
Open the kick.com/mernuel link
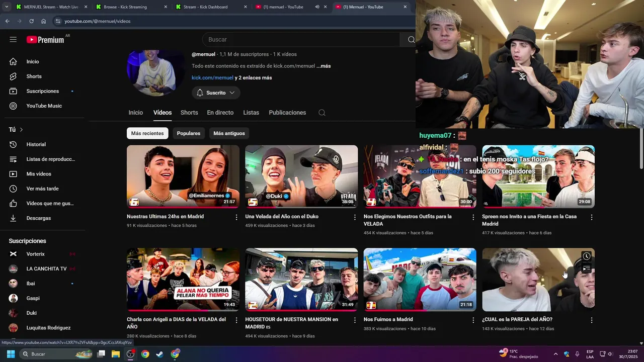coord(212,78)
